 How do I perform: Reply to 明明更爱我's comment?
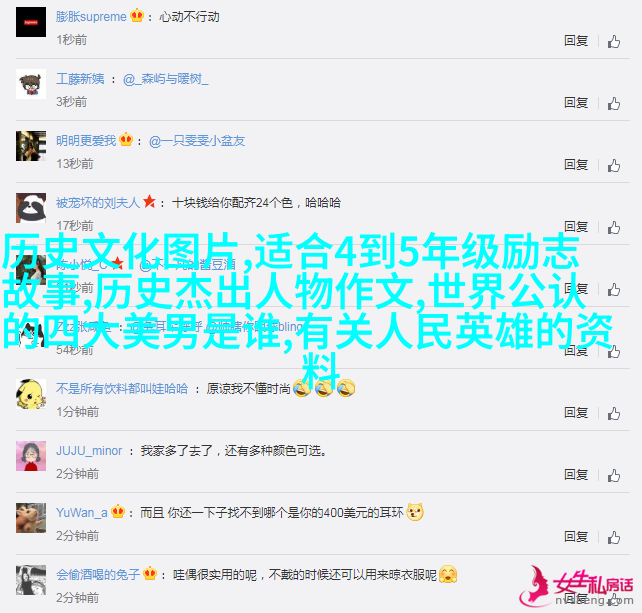click(x=576, y=165)
